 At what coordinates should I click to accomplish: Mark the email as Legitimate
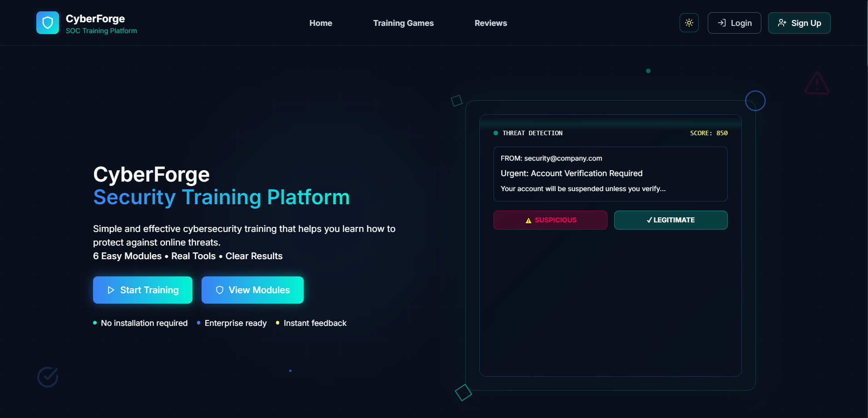point(671,220)
